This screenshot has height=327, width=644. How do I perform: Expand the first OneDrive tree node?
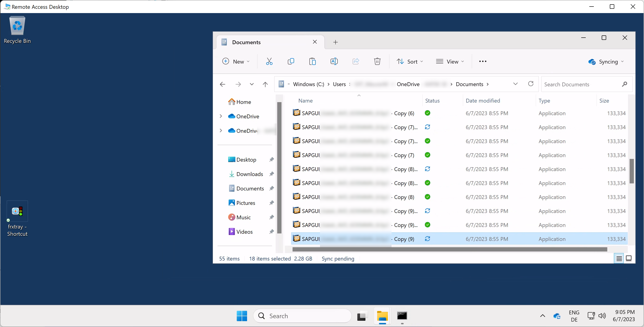point(221,116)
